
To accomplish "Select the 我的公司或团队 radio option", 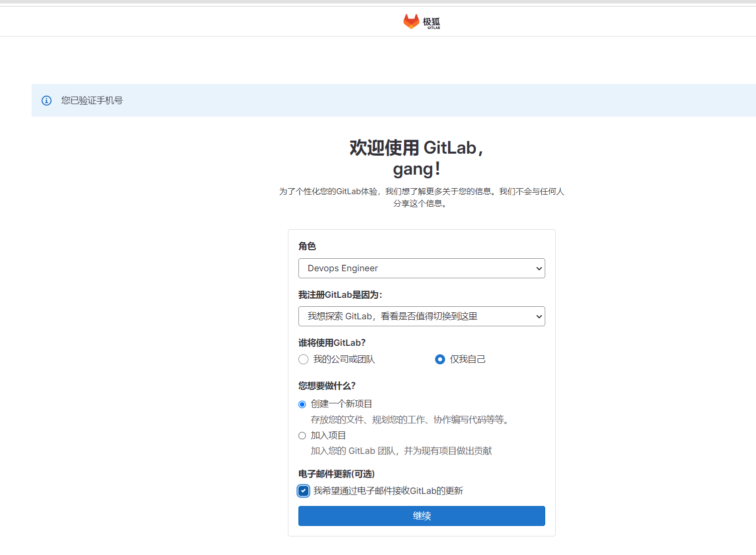I will point(303,359).
